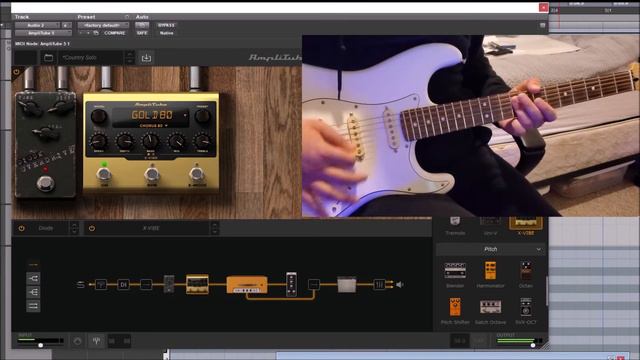Click the round icon next to input meter
640x360 pixels.
pyautogui.click(x=78, y=340)
